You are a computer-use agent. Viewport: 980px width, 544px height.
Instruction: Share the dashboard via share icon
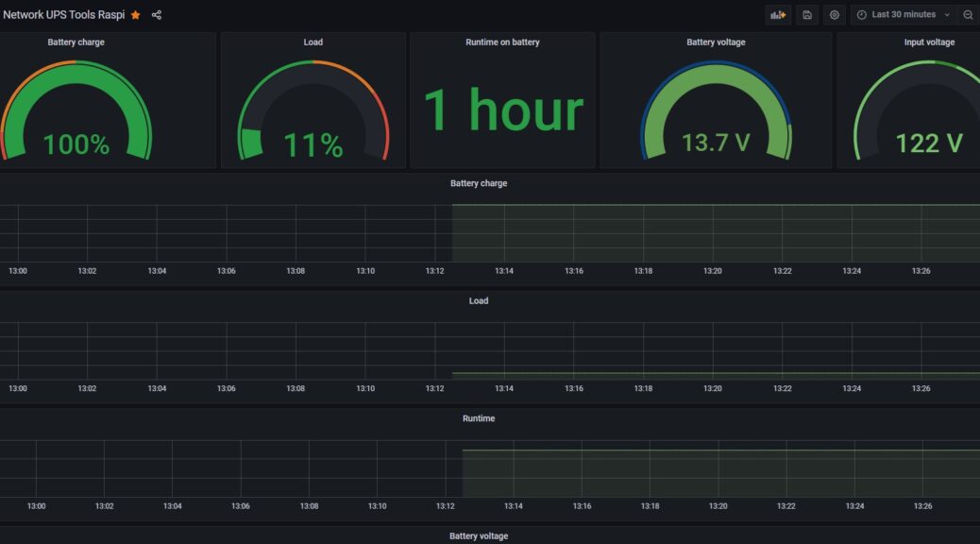tap(156, 15)
